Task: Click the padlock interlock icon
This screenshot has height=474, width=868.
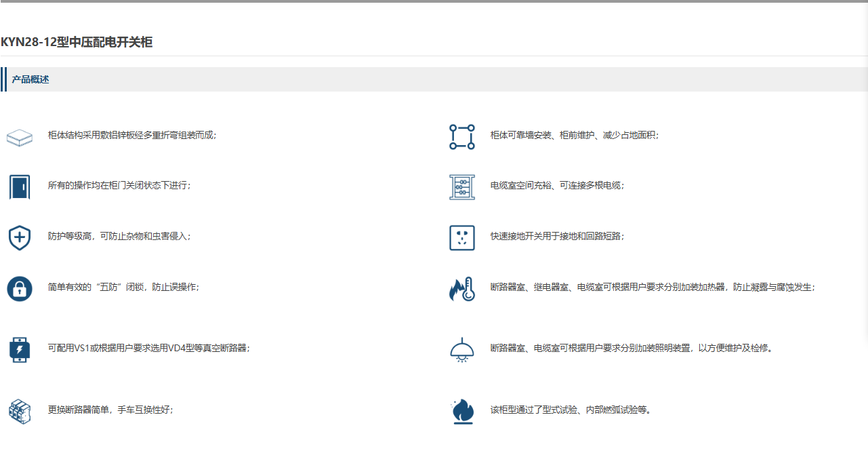Action: tap(20, 289)
